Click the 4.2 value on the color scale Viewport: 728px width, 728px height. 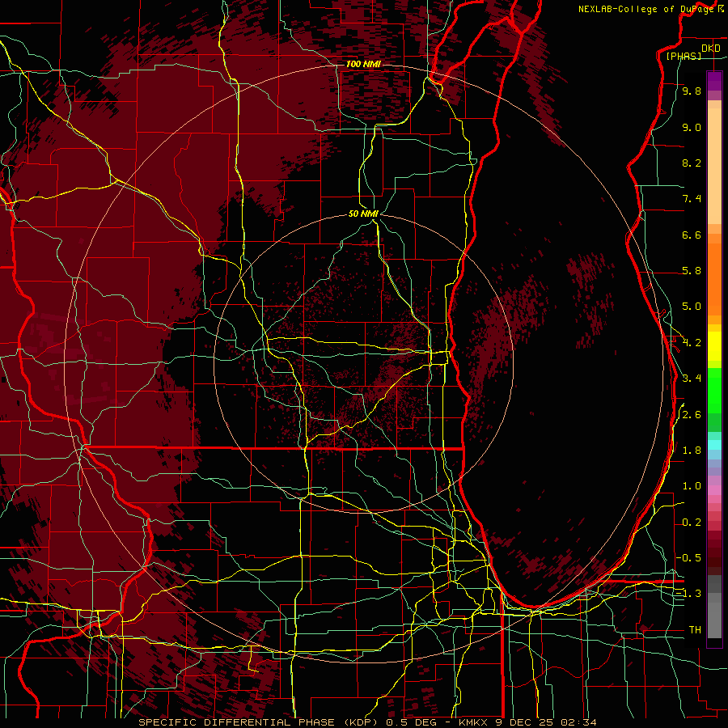click(x=692, y=343)
